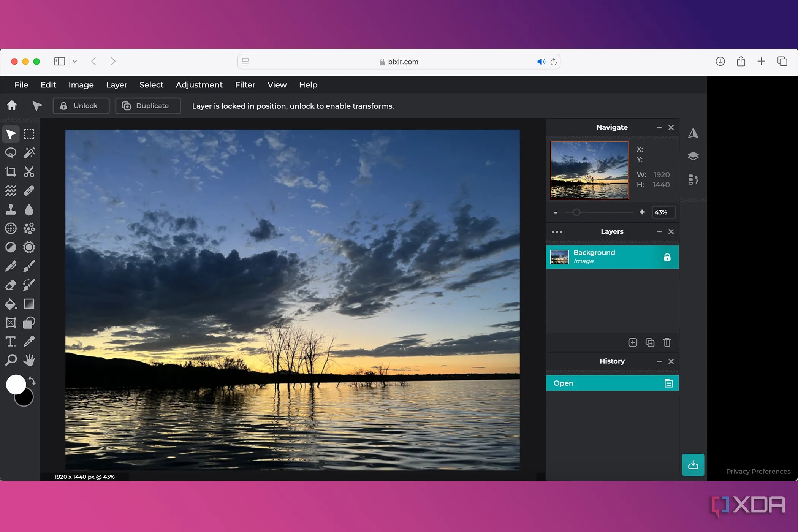Select the Crop tool
Viewport: 798px width, 532px height.
11,172
